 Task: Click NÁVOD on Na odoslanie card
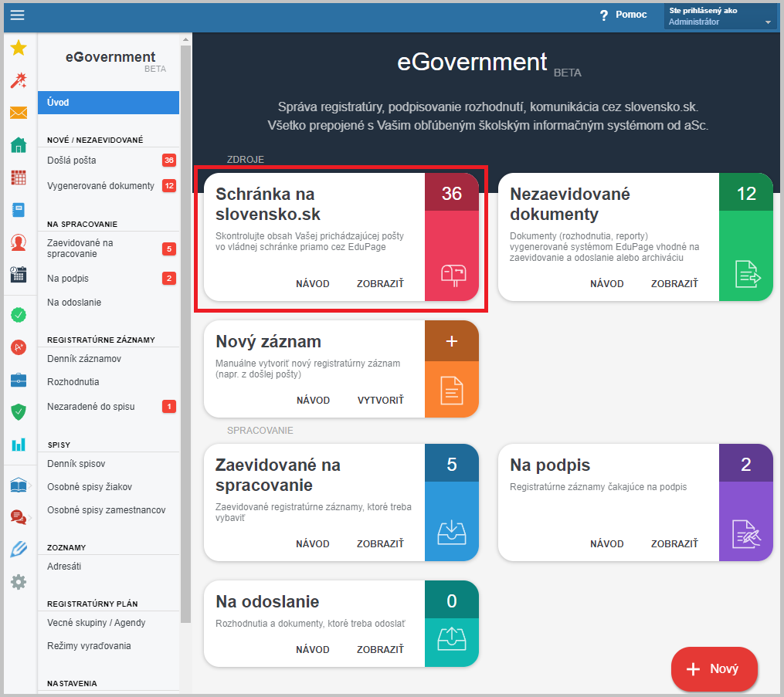[x=313, y=650]
